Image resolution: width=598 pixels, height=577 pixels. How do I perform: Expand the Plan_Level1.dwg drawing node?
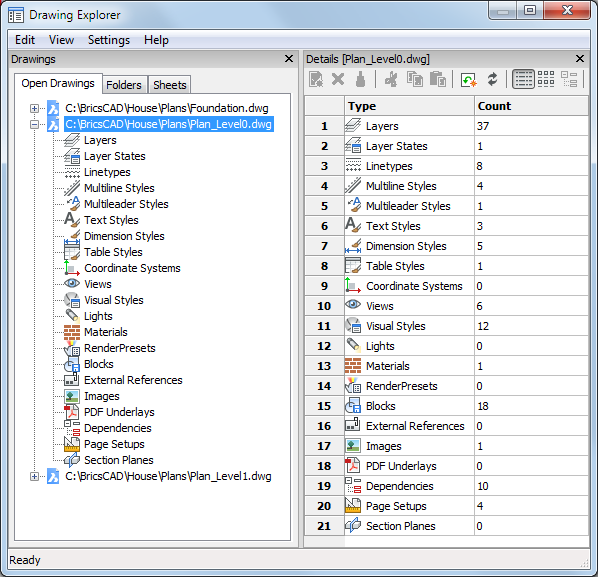point(34,476)
